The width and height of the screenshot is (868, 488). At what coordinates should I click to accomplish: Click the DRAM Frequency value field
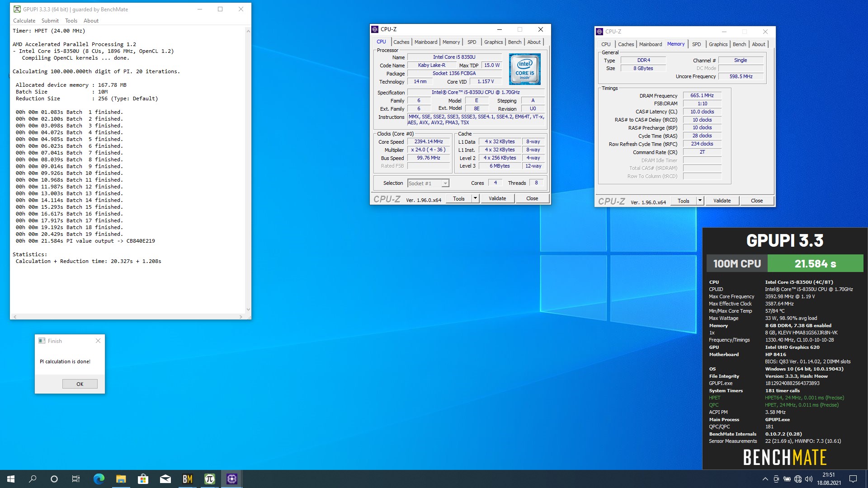(x=702, y=96)
